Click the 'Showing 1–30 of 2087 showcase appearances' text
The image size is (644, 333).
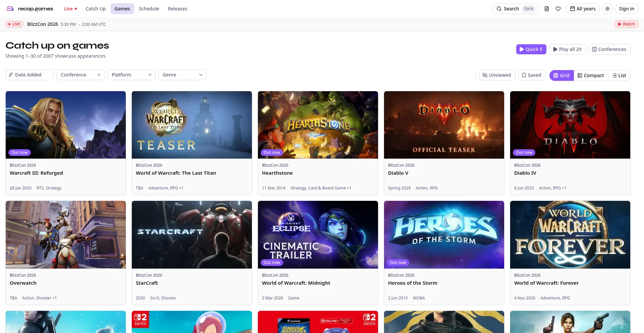[55, 56]
